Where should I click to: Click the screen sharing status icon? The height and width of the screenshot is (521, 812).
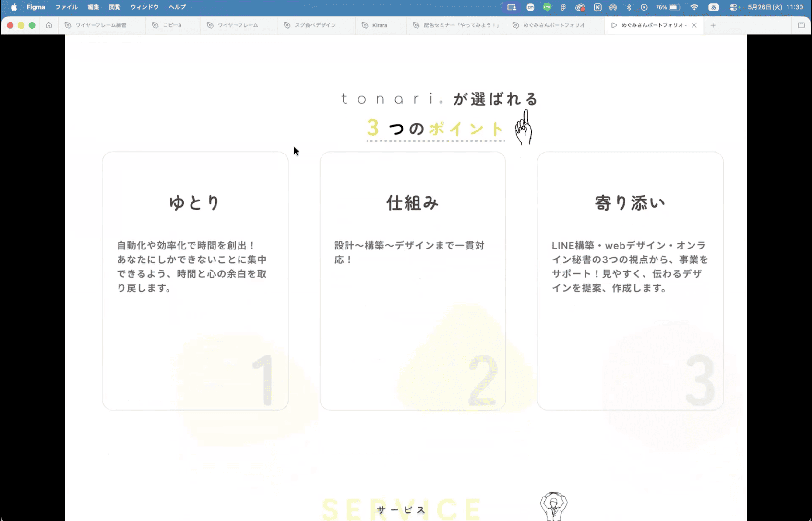coord(512,7)
